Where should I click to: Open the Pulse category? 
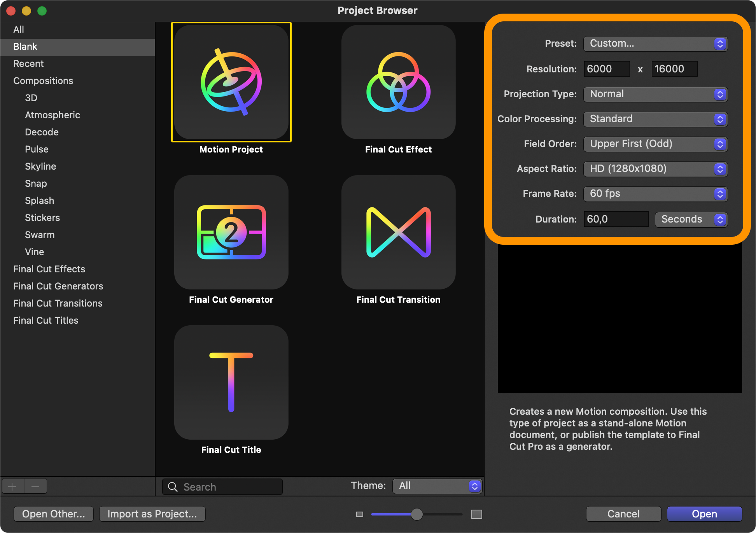(x=77, y=149)
